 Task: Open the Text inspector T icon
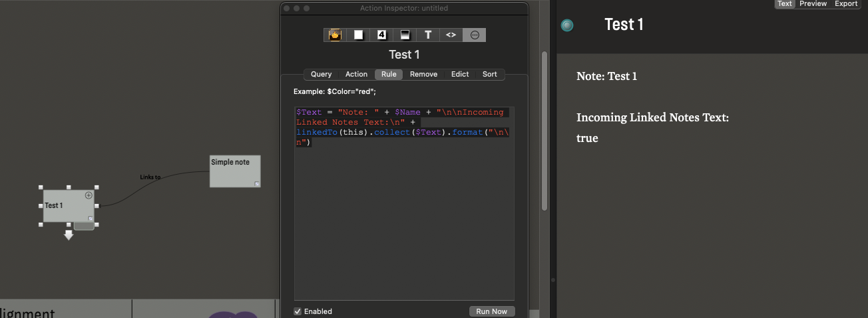(428, 35)
